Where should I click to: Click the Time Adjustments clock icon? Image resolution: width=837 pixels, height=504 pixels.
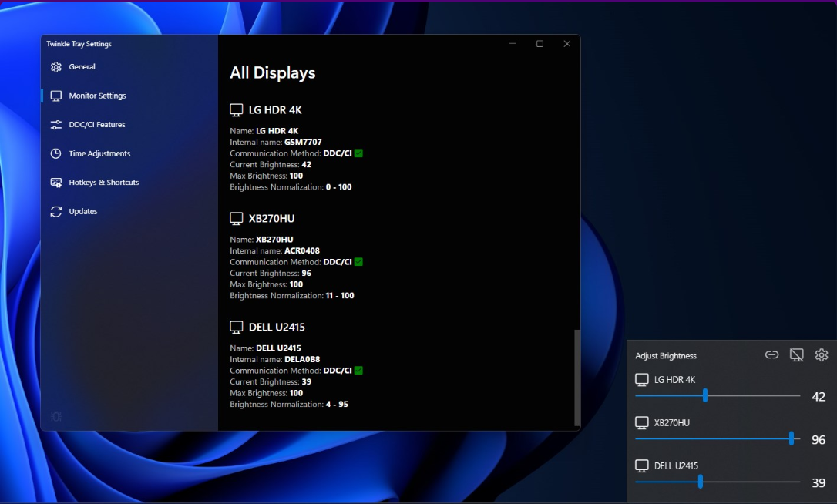(x=56, y=153)
